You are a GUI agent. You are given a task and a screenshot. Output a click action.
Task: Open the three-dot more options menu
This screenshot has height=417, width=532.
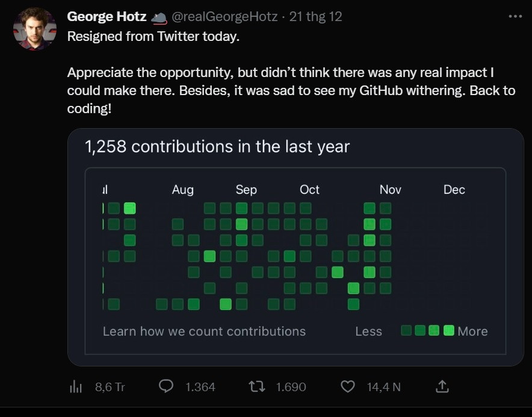point(515,16)
